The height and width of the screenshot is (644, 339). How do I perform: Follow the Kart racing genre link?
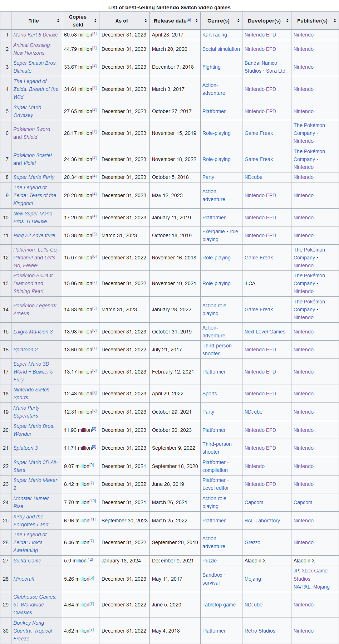pyautogui.click(x=215, y=35)
